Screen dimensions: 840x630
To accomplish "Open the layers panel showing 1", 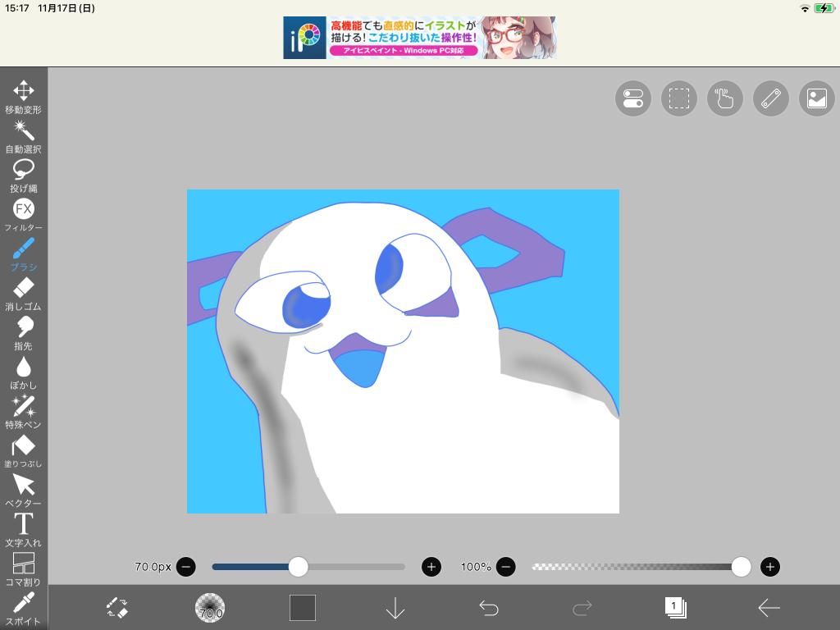I will [x=675, y=608].
